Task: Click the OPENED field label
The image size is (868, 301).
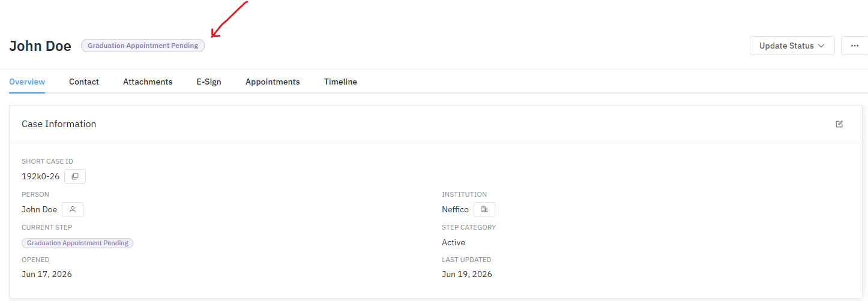Action: 35,260
